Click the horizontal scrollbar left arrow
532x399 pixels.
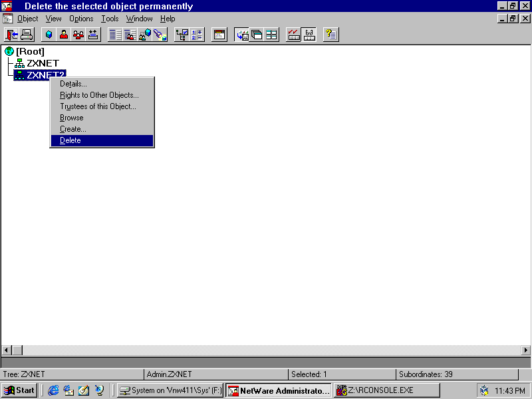click(7, 350)
